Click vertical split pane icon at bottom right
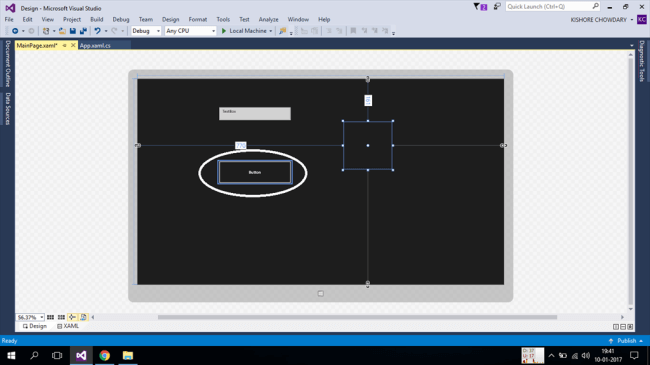The height and width of the screenshot is (365, 650). (x=616, y=327)
